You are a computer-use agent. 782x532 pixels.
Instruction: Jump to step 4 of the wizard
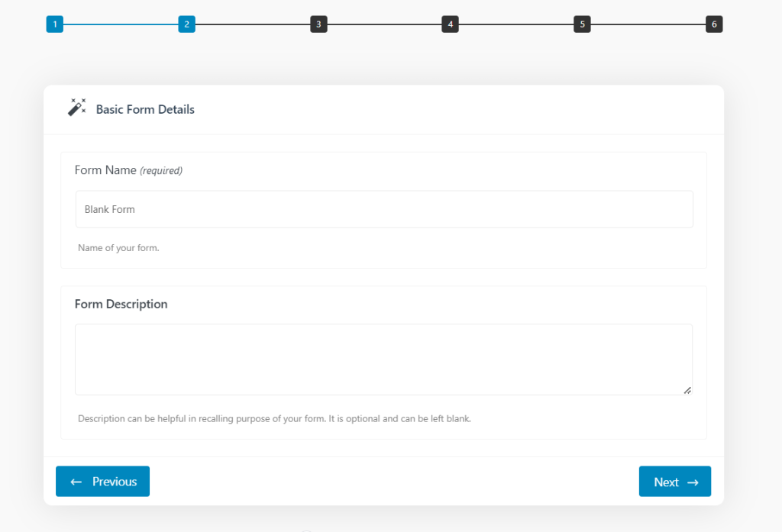pos(450,24)
